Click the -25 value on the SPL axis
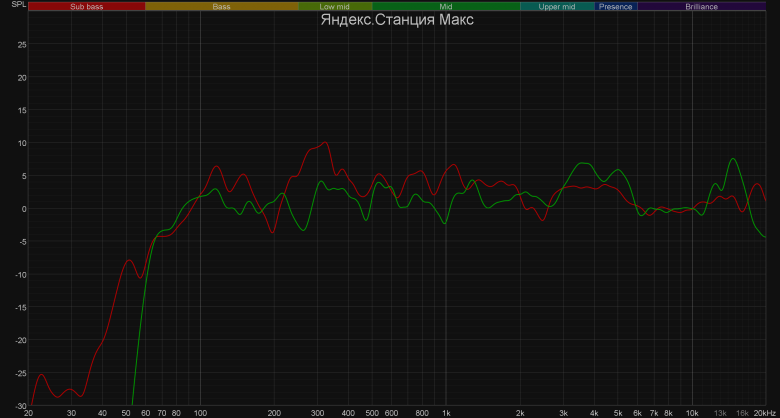This screenshot has height=418, width=780. tap(21, 373)
